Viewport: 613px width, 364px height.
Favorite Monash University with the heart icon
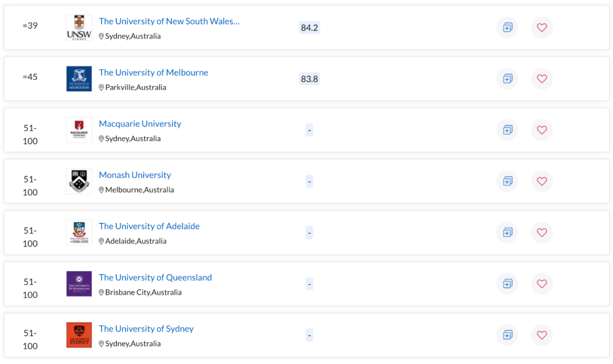pyautogui.click(x=541, y=181)
